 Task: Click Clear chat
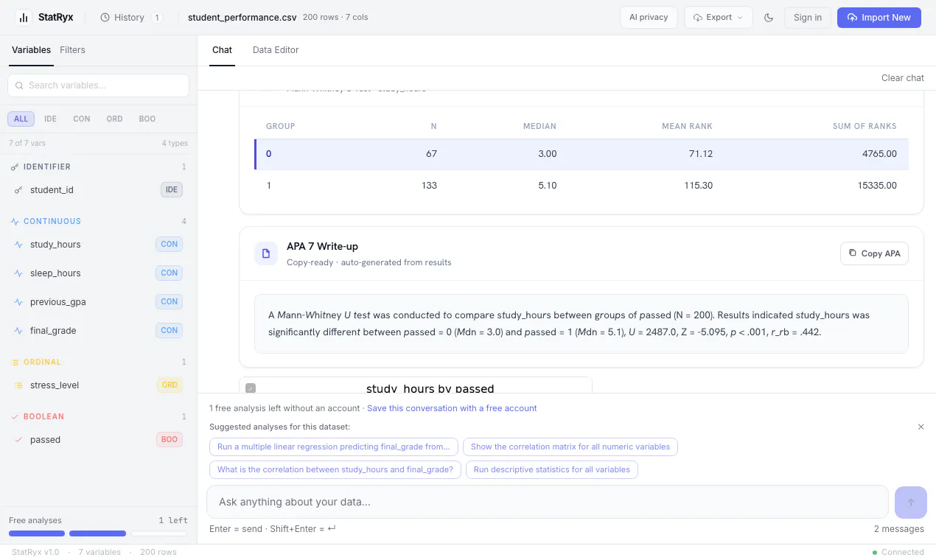point(903,78)
